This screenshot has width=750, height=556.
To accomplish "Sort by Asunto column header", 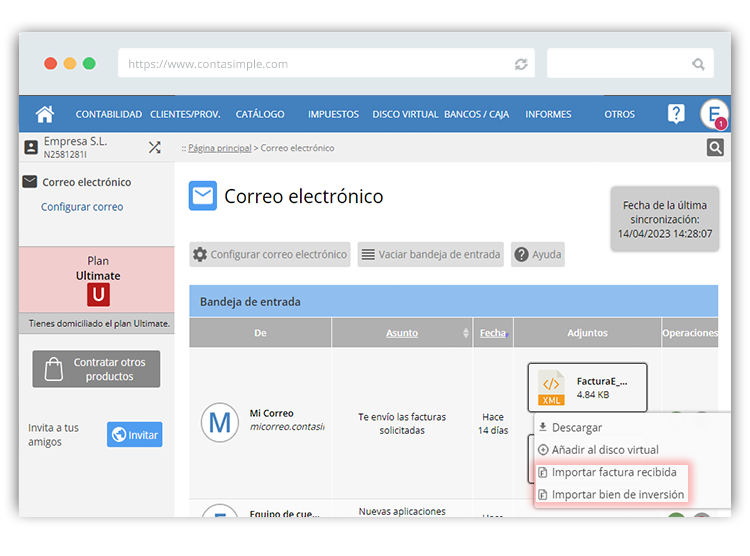I will click(x=402, y=333).
